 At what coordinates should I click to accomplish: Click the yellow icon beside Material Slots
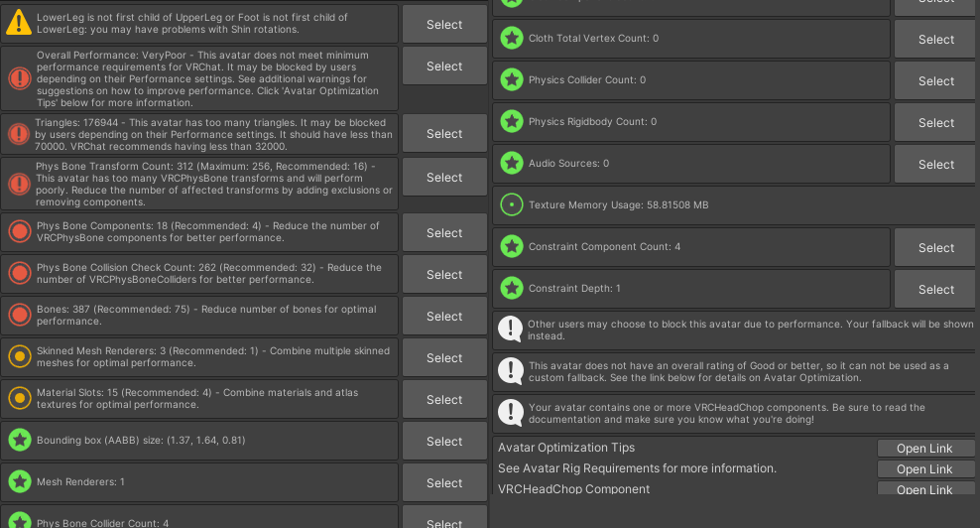19,399
